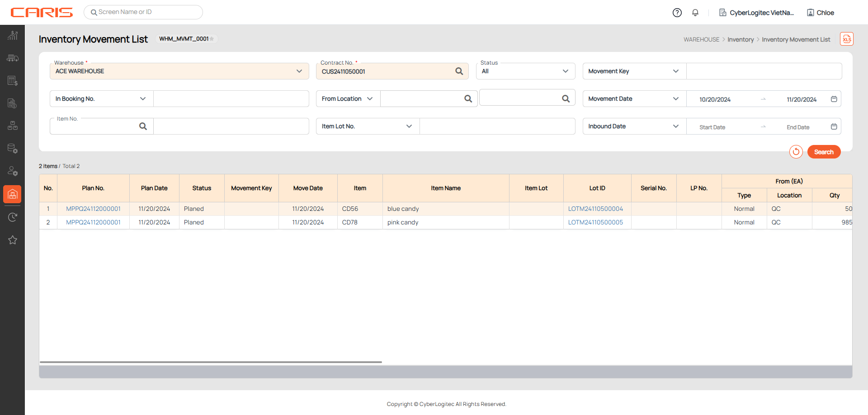The height and width of the screenshot is (415, 868).
Task: Open the favorites star icon in sidebar
Action: coord(13,240)
